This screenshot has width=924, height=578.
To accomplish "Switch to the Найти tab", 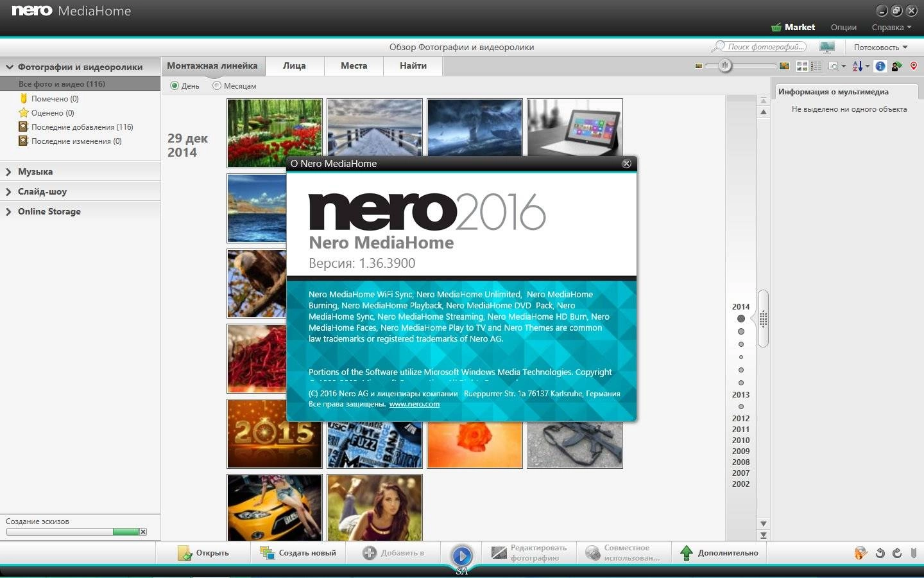I will [413, 66].
